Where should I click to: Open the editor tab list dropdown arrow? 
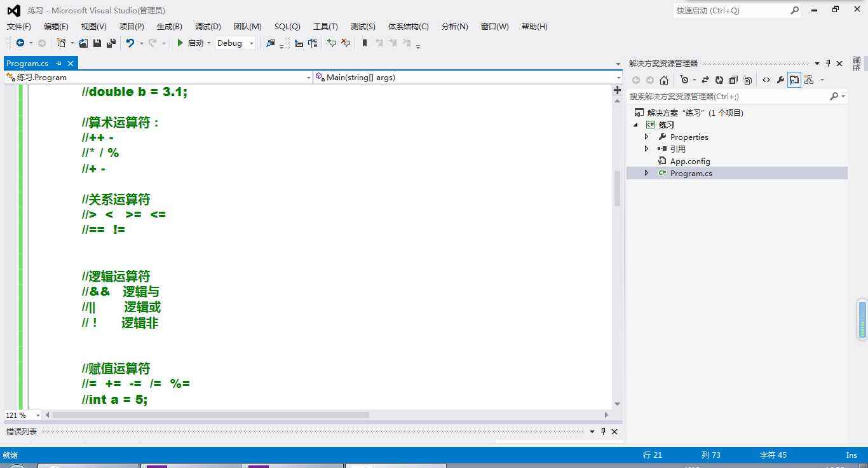[x=618, y=64]
